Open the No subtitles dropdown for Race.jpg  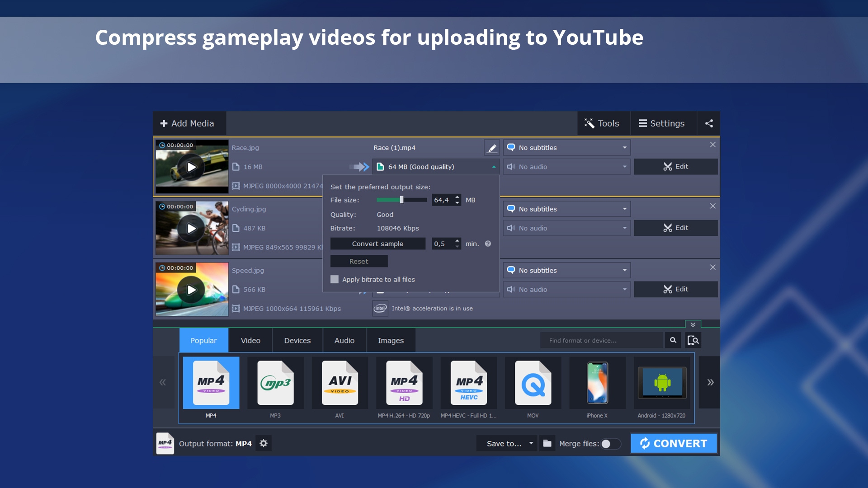[x=566, y=147]
